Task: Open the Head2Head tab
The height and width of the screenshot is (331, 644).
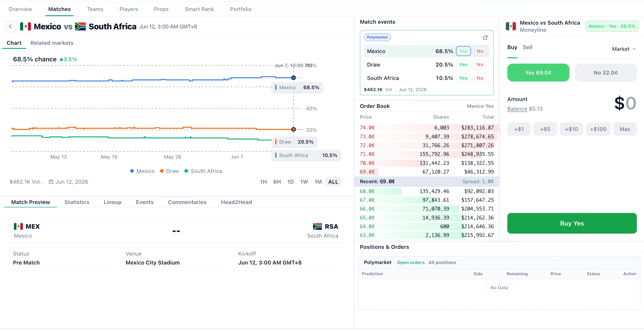Action: [x=236, y=202]
